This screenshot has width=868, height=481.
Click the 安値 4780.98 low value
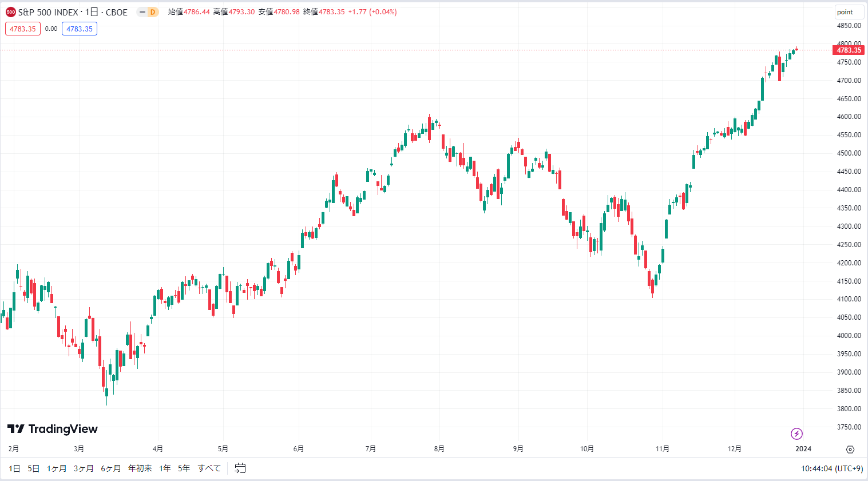[x=279, y=12]
